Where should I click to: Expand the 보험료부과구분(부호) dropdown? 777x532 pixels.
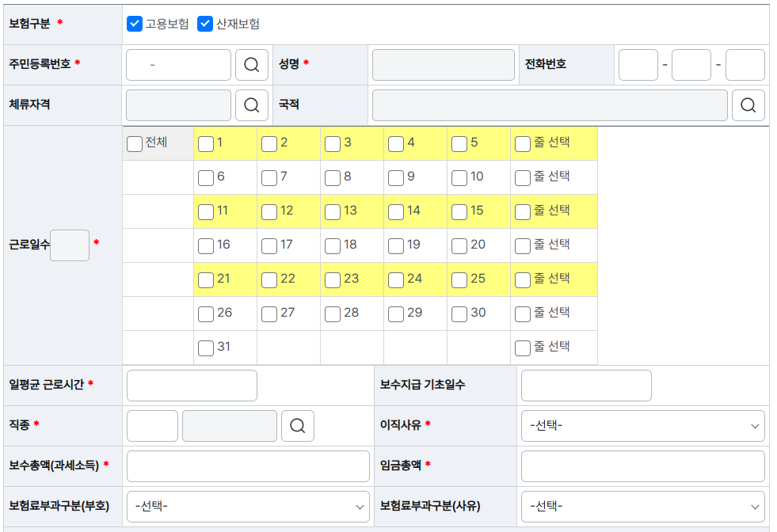248,507
